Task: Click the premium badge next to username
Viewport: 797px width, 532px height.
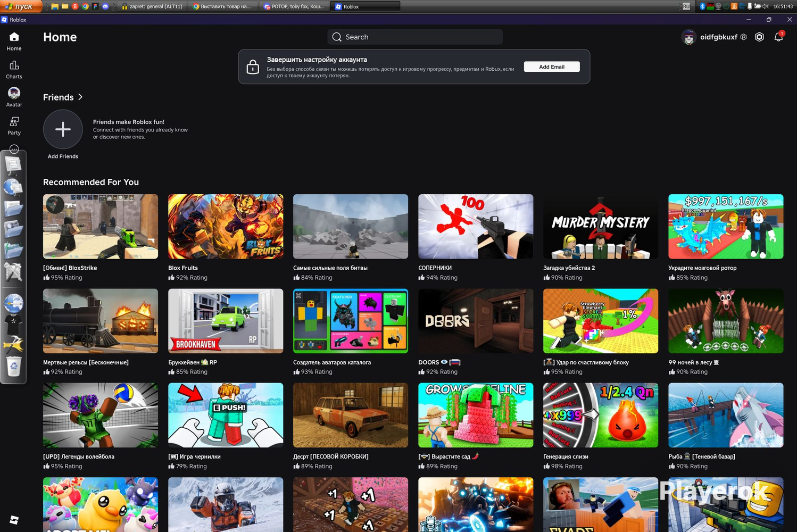Action: point(744,37)
